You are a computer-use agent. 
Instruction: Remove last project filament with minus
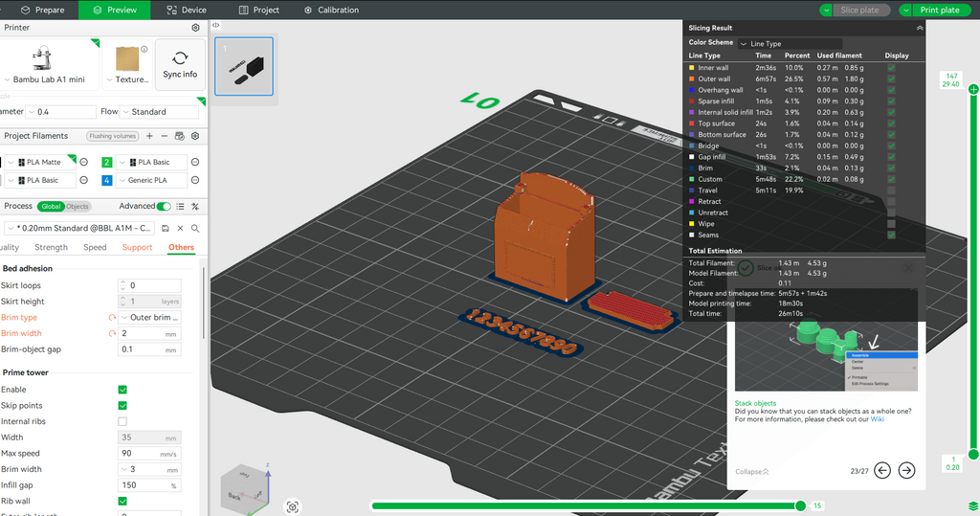(x=165, y=136)
